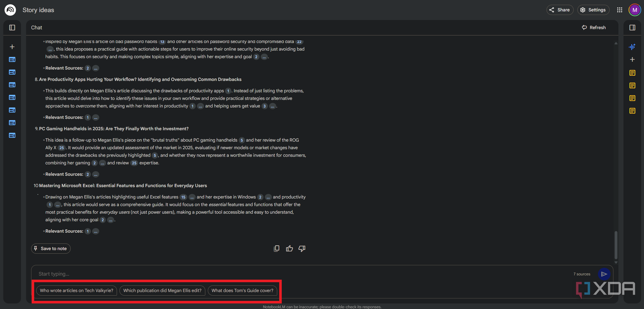Expand ellipsis after Relevant Sources under item 8
The height and width of the screenshot is (309, 644).
[95, 118]
